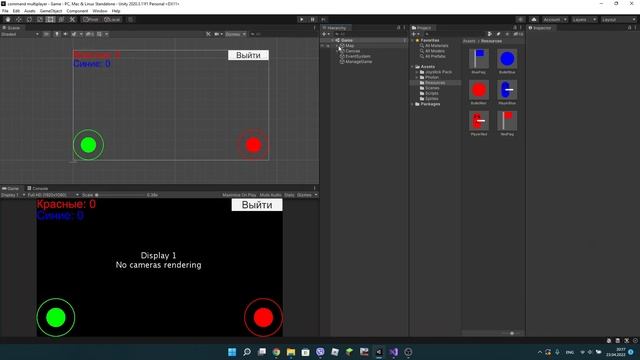The image size is (640, 360).
Task: Toggle Pivot/Center handle position
Action: pyautogui.click(x=91, y=20)
